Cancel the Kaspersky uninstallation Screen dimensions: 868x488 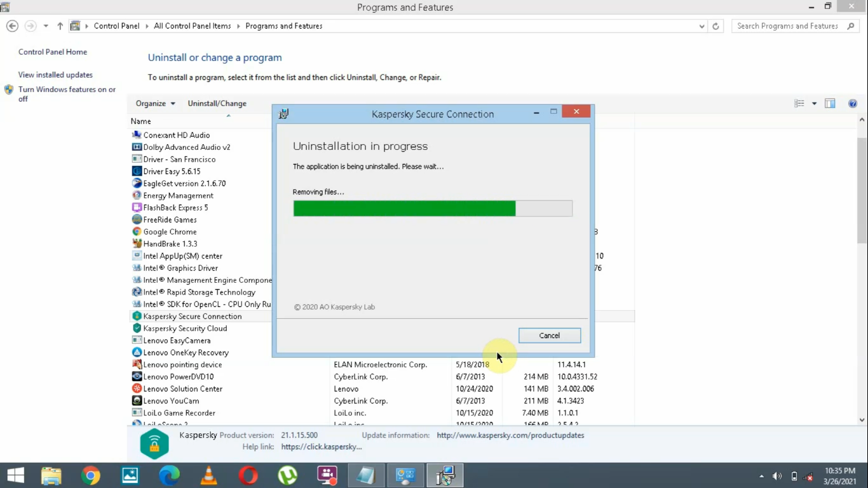click(549, 335)
